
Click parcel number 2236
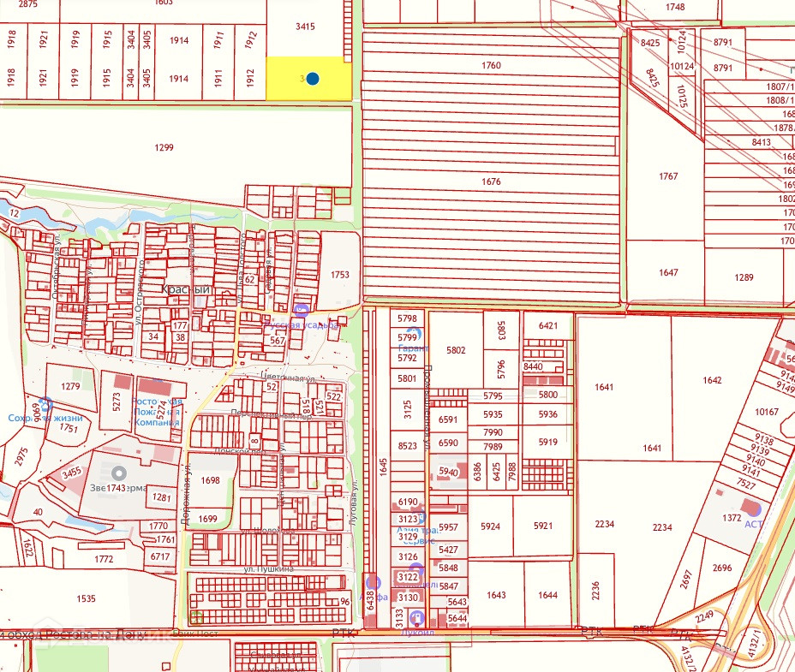(595, 591)
